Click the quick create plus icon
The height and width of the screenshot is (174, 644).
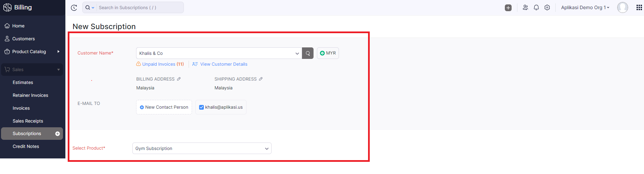tap(508, 7)
